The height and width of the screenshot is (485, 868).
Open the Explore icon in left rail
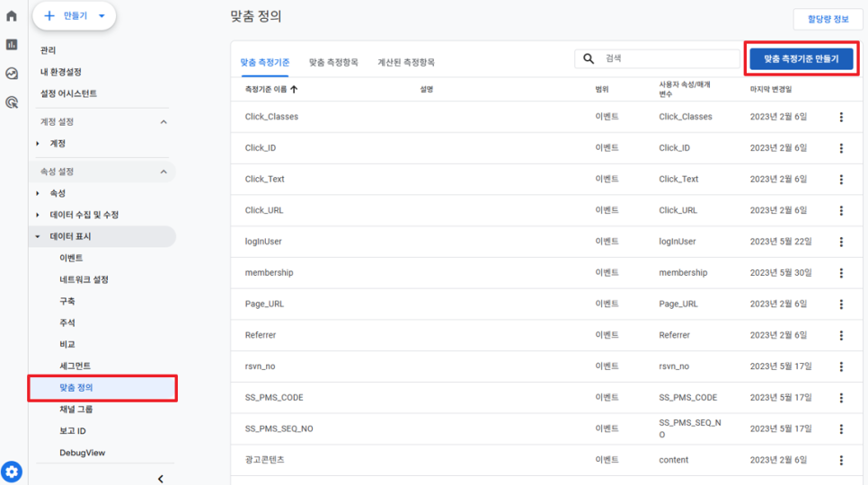click(12, 73)
